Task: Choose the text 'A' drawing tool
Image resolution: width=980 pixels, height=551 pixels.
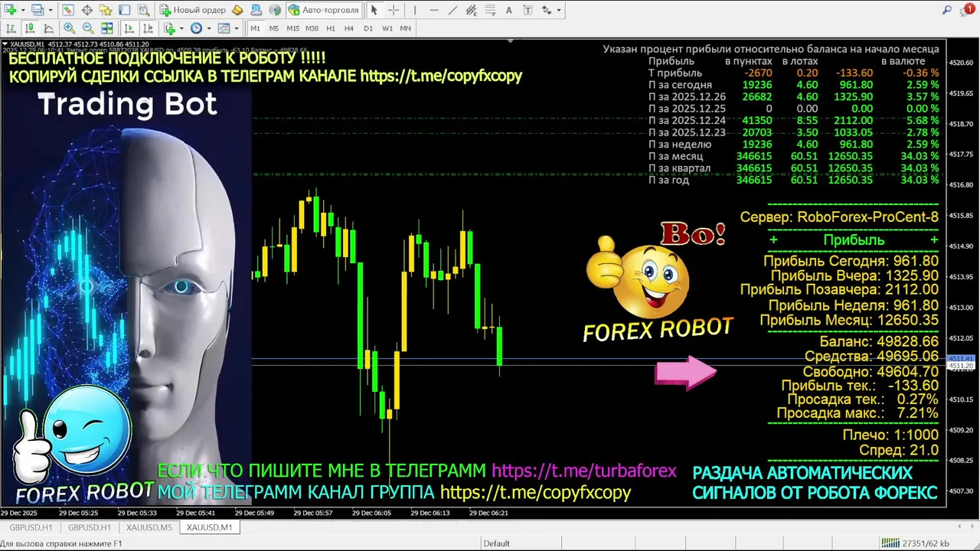Action: click(509, 10)
